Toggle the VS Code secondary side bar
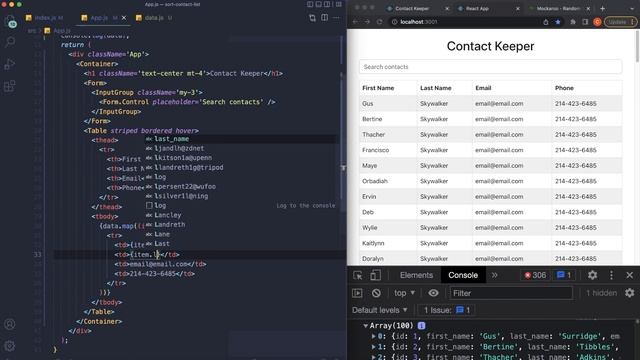The image size is (640, 360). 328,4
